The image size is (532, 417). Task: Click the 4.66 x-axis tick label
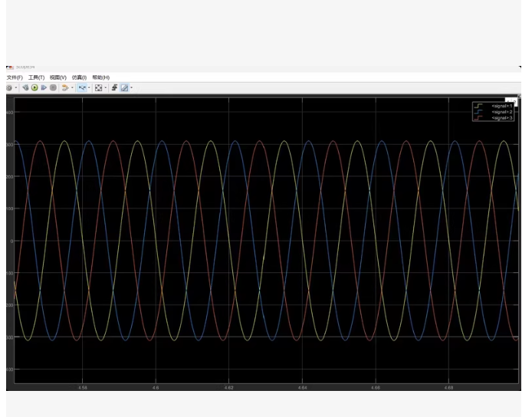point(376,387)
